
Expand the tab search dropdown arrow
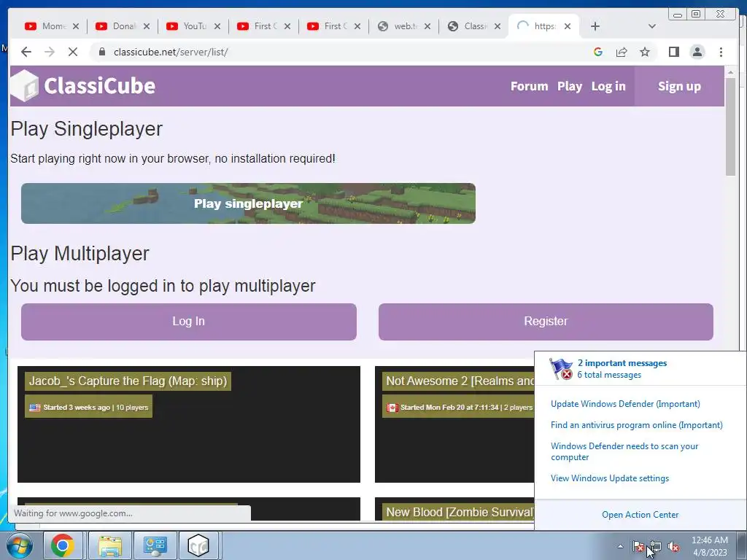[652, 26]
